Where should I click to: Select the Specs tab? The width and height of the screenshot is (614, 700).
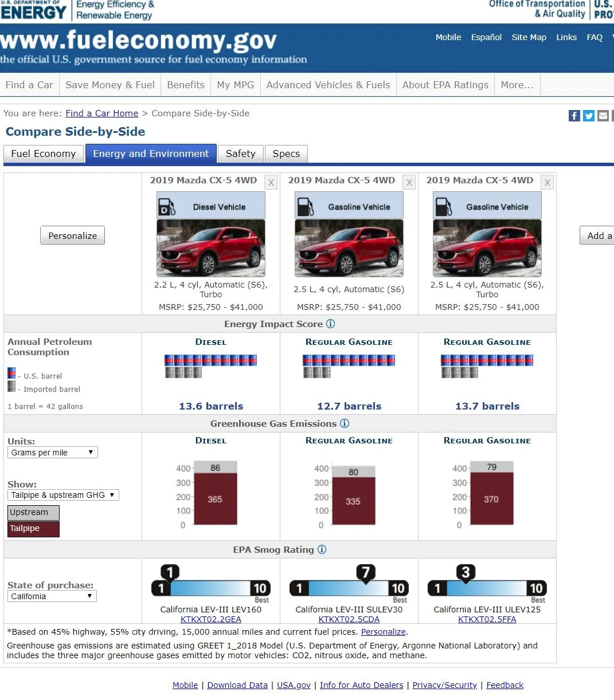pyautogui.click(x=286, y=154)
